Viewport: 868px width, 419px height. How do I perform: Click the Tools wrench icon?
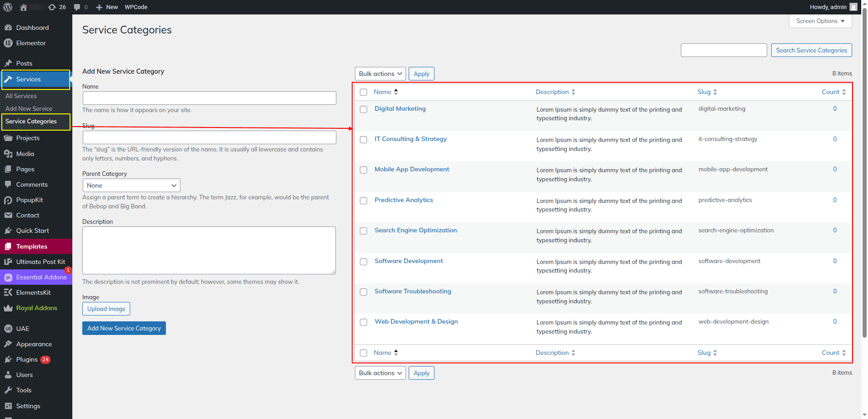8,390
